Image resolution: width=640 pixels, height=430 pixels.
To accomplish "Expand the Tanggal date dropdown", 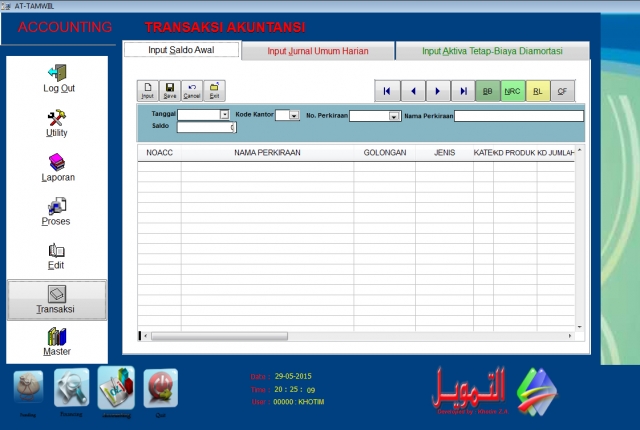I will [225, 115].
